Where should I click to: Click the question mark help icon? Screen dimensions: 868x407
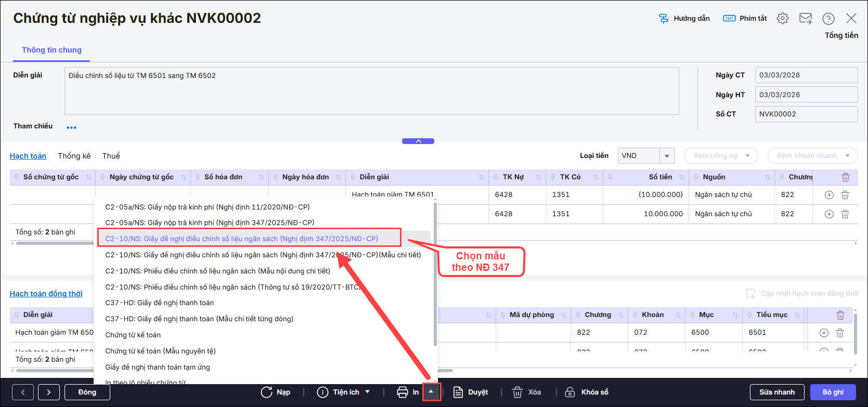tap(828, 19)
